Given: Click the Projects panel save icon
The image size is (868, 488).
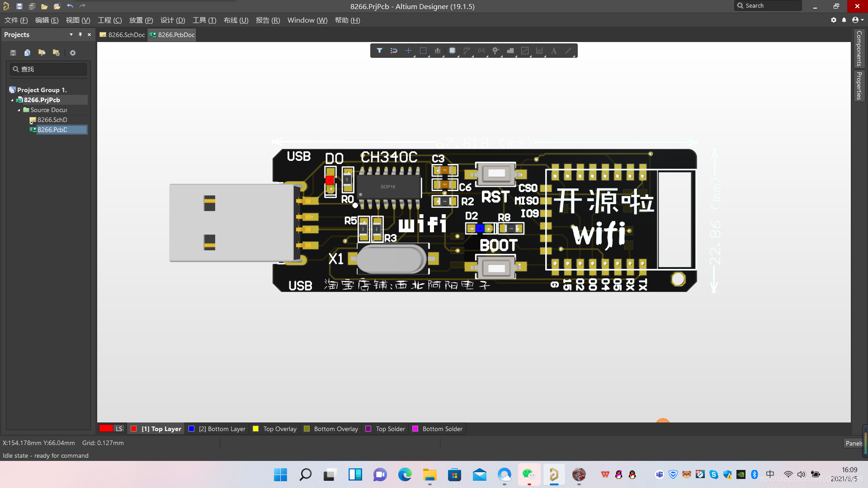Looking at the screenshot, I should (13, 53).
